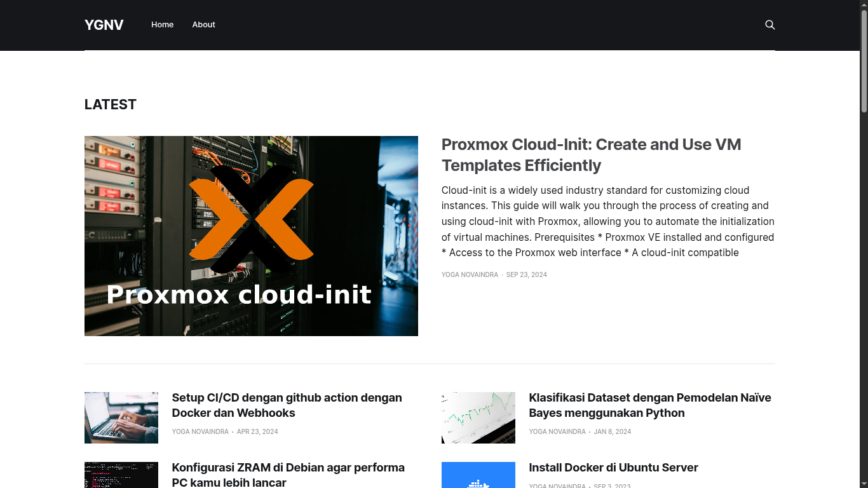Click the Proxmox Cloud-init excerpt paragraph
The width and height of the screenshot is (868, 488).
(x=608, y=221)
